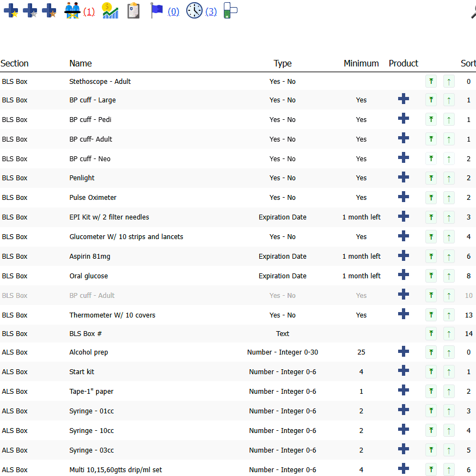This screenshot has width=476, height=476.
Task: Click Multi 10,15,60gtts drip/ml set name
Action: [115, 470]
